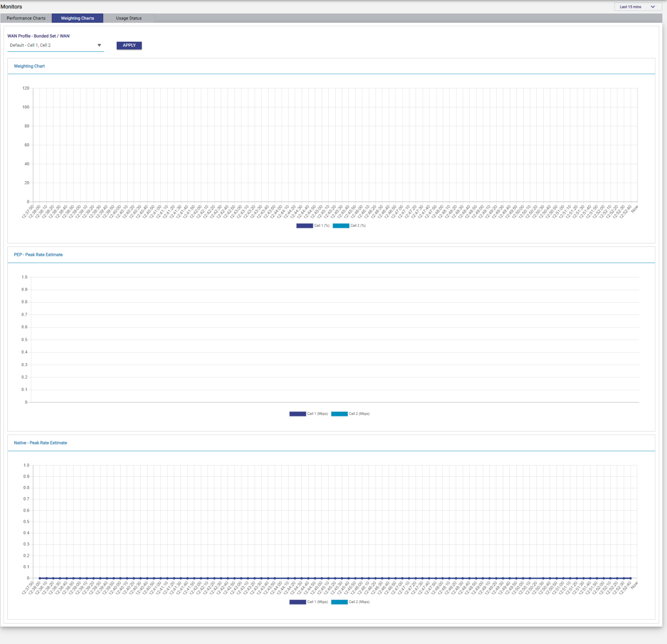Expand the WAN Profile bonded set dropdown

pyautogui.click(x=55, y=45)
